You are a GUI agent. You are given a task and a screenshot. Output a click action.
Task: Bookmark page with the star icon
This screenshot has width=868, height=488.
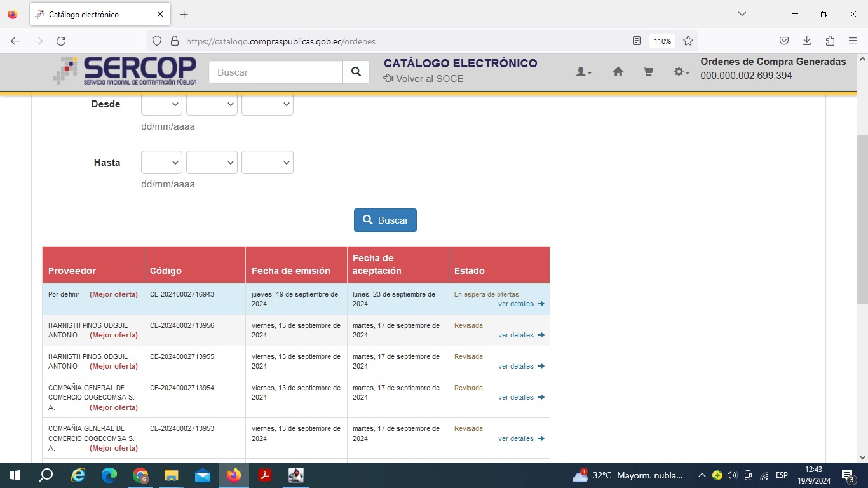688,41
